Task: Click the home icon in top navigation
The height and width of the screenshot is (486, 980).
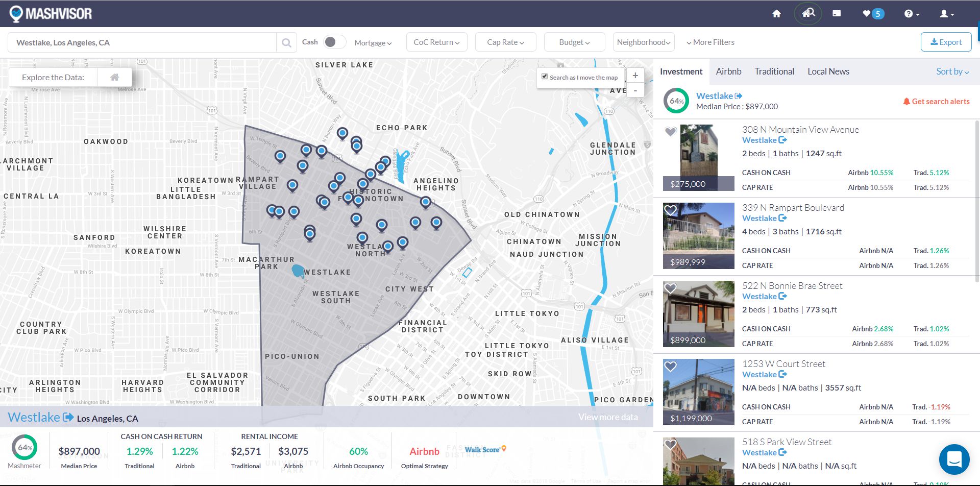Action: coord(776,14)
